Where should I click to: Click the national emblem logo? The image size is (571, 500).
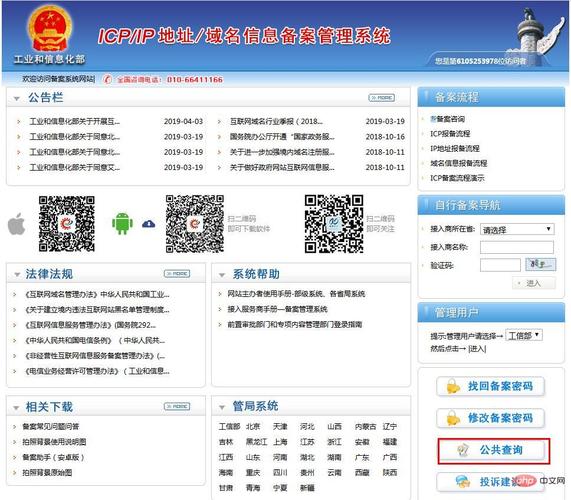pos(49,29)
